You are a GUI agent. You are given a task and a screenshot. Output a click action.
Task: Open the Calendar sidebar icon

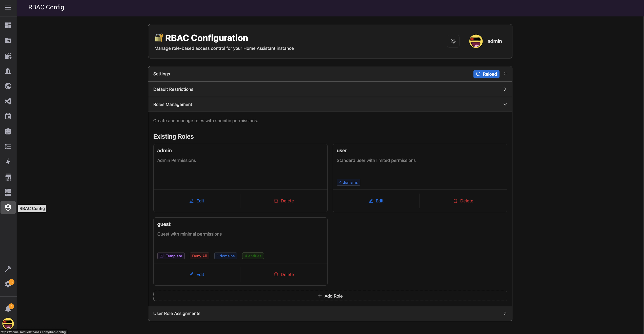coord(8,116)
